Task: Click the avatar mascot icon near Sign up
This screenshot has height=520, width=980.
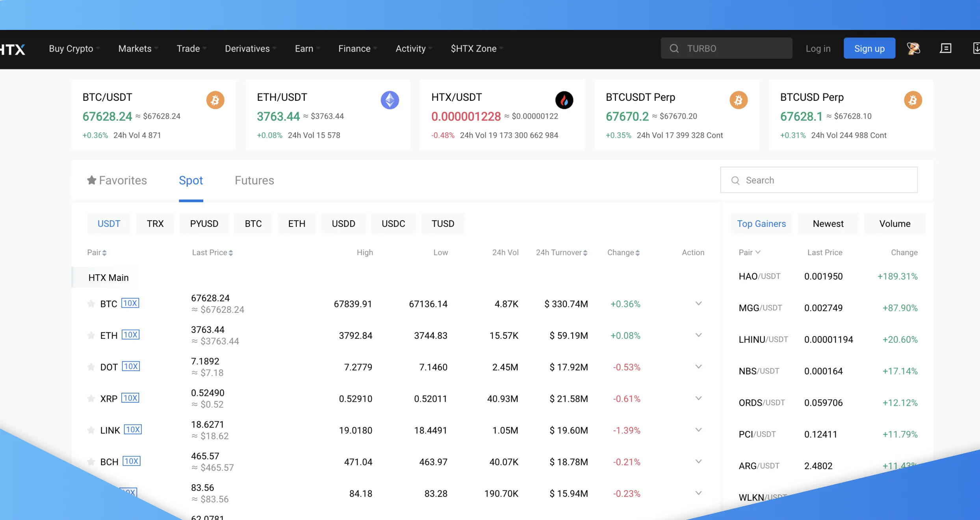Action: pyautogui.click(x=913, y=48)
